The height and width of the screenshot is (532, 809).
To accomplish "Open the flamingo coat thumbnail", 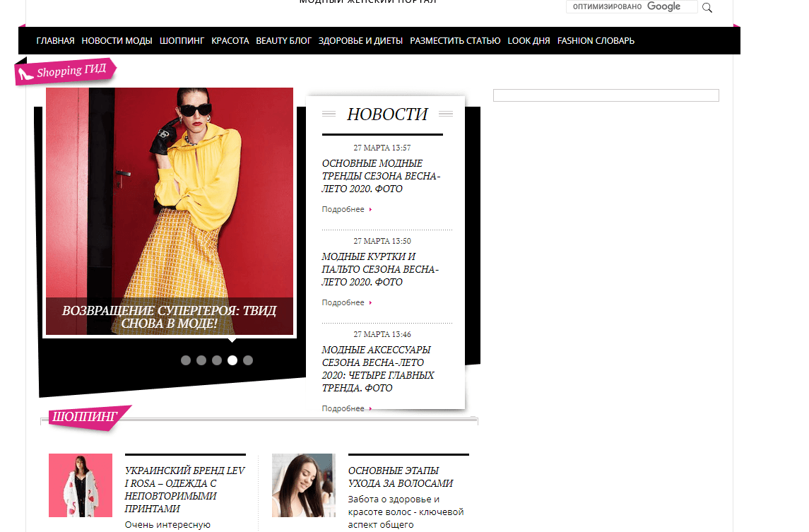I will 81,485.
